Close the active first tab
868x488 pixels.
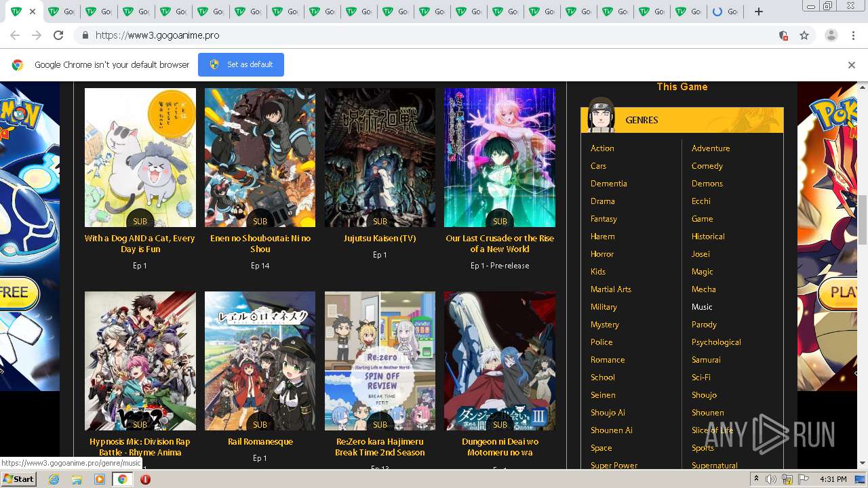tap(32, 12)
